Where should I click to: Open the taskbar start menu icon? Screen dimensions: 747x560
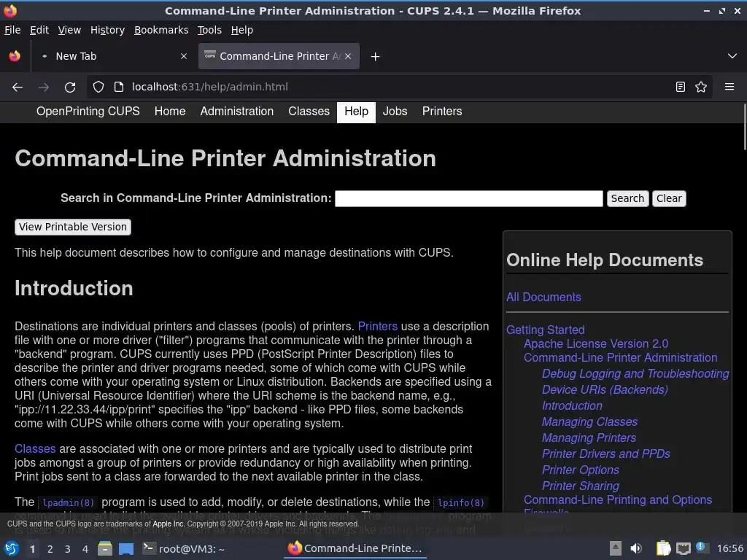(x=12, y=548)
